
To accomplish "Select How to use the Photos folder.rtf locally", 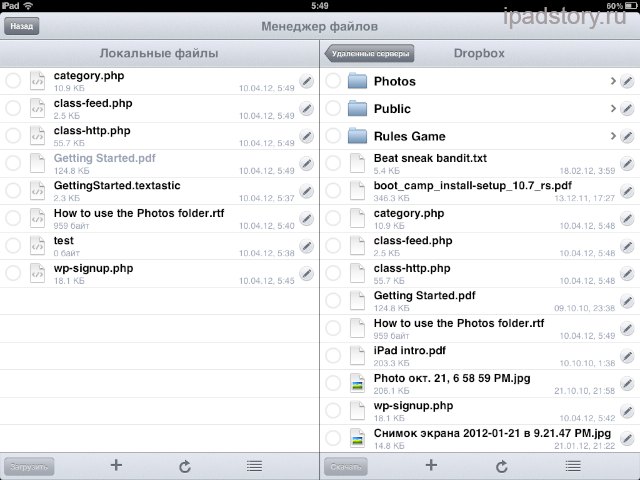I will point(13,218).
